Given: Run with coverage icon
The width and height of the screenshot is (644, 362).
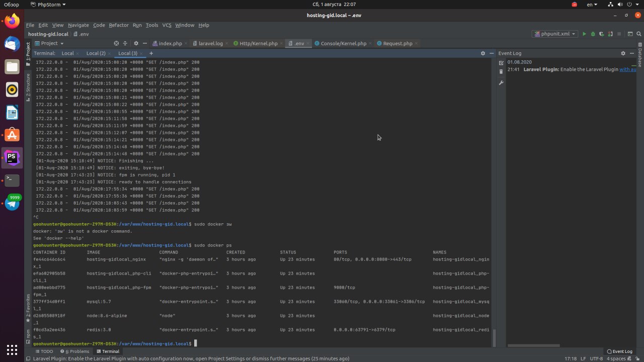Looking at the screenshot, I should [601, 34].
